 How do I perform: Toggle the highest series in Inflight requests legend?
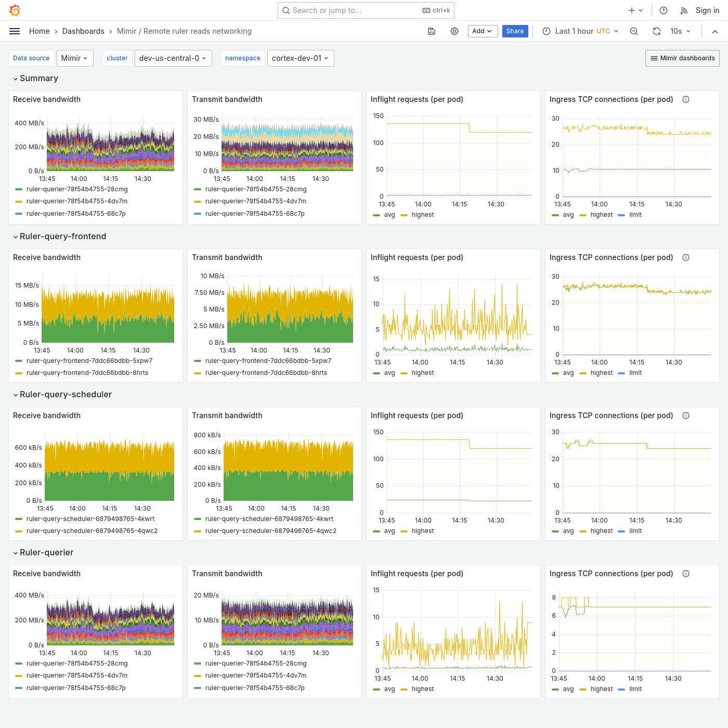(423, 214)
